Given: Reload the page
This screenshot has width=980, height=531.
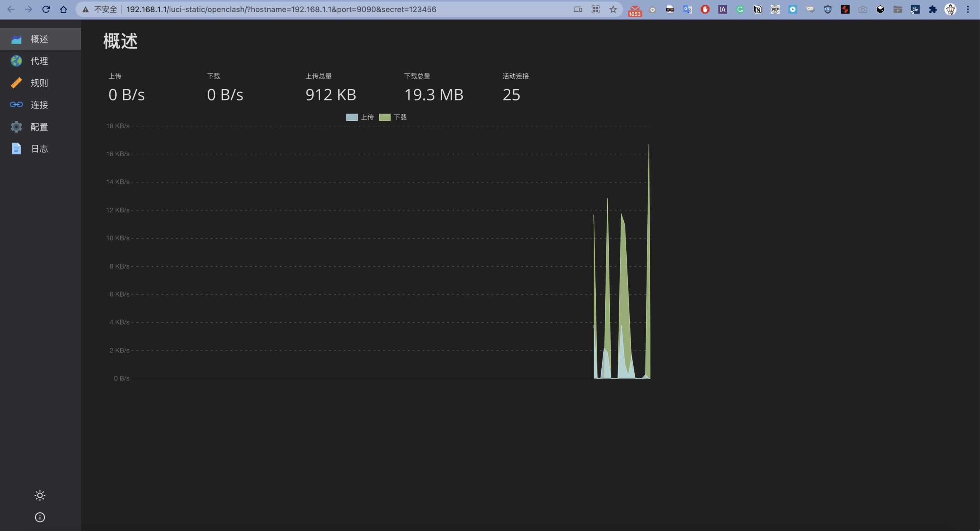Looking at the screenshot, I should coord(46,10).
